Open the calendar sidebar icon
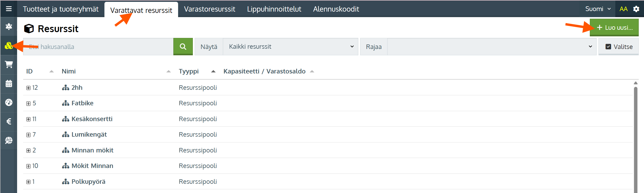This screenshot has width=644, height=193. (x=9, y=83)
